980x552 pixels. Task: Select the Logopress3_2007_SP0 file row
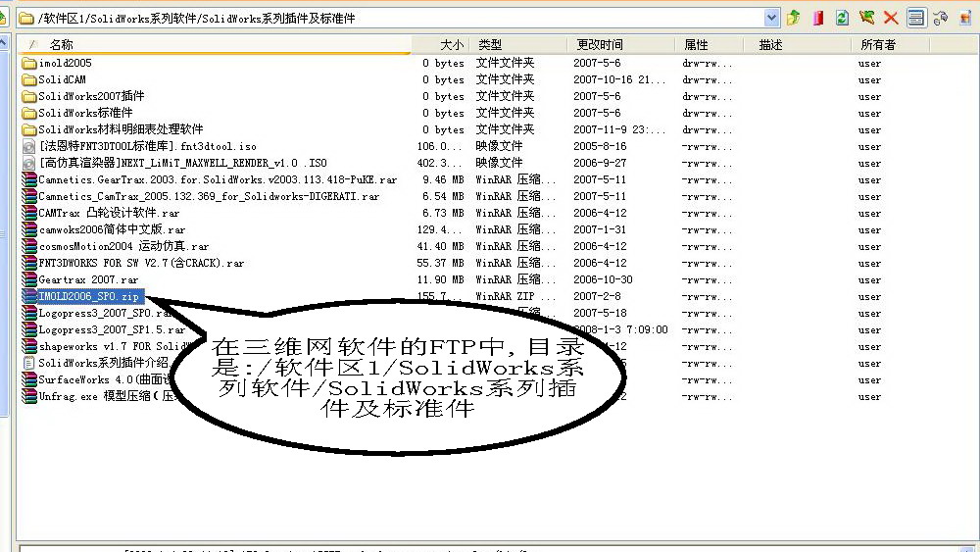[x=104, y=313]
